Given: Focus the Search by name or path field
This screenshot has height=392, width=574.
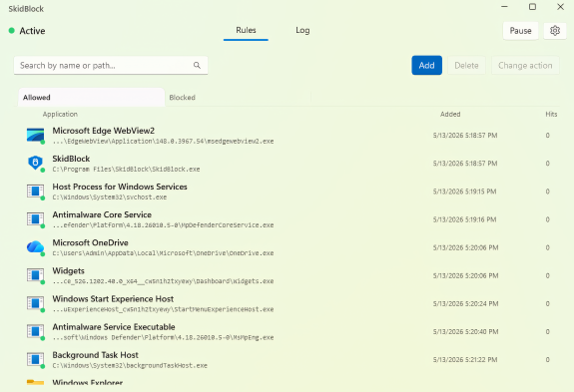Looking at the screenshot, I should [111, 66].
